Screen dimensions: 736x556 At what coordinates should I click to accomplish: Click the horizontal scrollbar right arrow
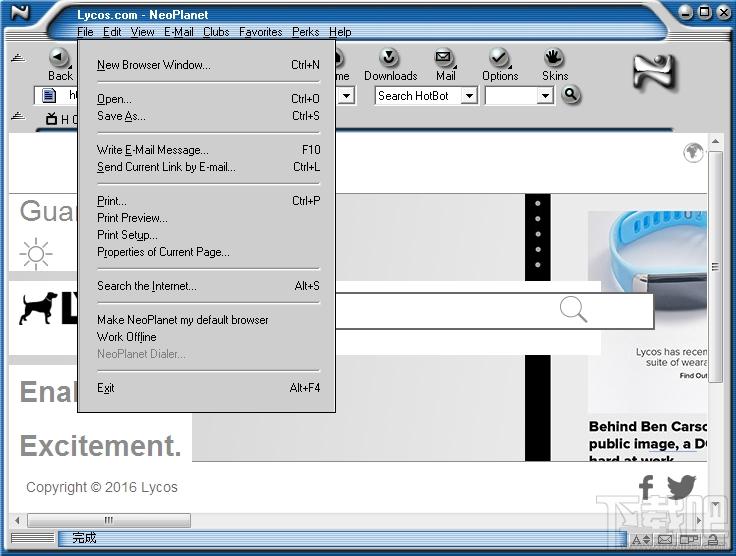click(x=698, y=520)
